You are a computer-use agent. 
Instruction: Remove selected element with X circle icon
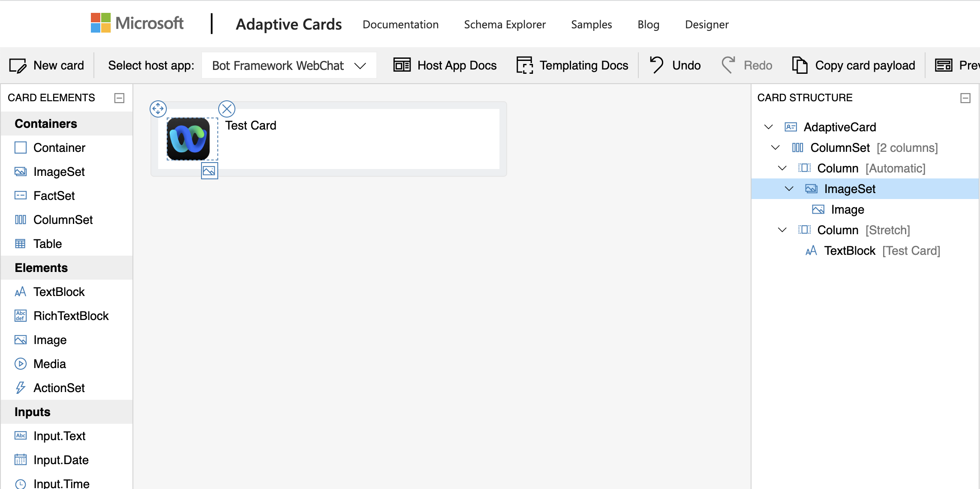tap(227, 109)
